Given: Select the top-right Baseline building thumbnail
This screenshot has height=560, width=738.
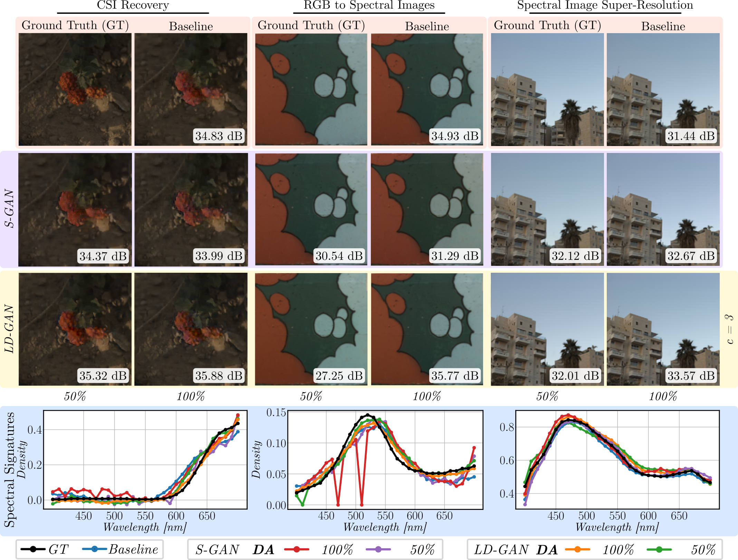Looking at the screenshot, I should [663, 89].
